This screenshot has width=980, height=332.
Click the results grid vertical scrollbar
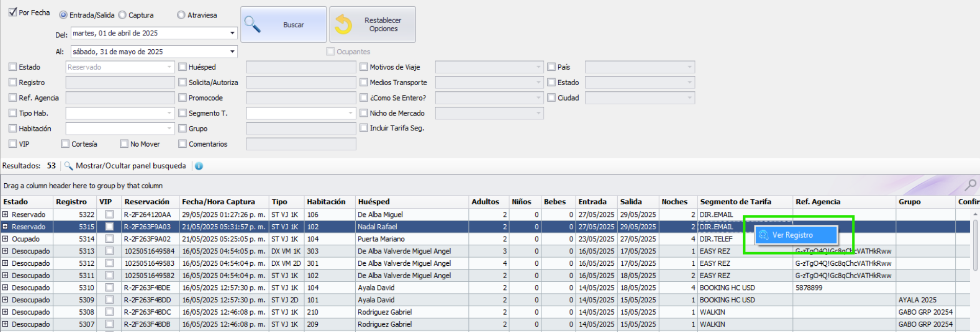tap(975, 245)
